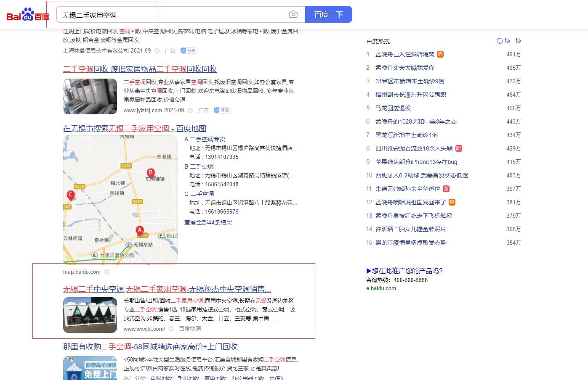Click 新 badge beside 四川雅安泥石流

458,148
